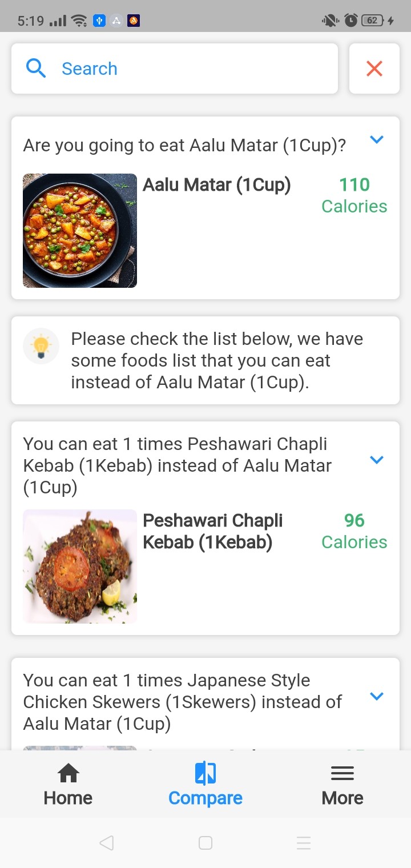
Task: Tap the magnifying glass search icon
Action: click(x=36, y=69)
